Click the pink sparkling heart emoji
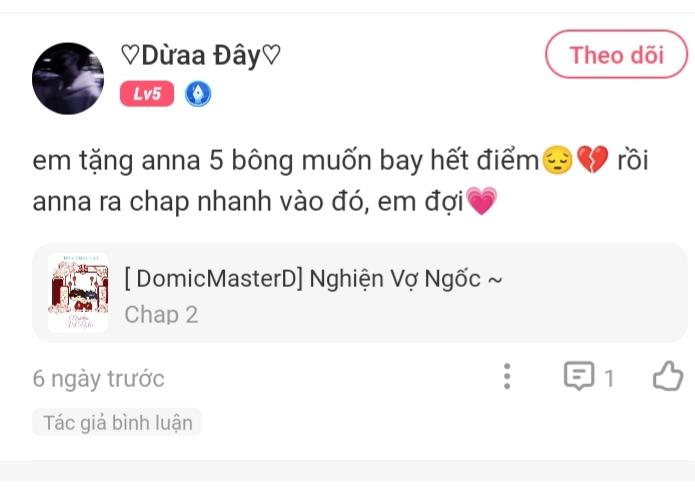Viewport: 695px width, 503px height. pyautogui.click(x=481, y=203)
